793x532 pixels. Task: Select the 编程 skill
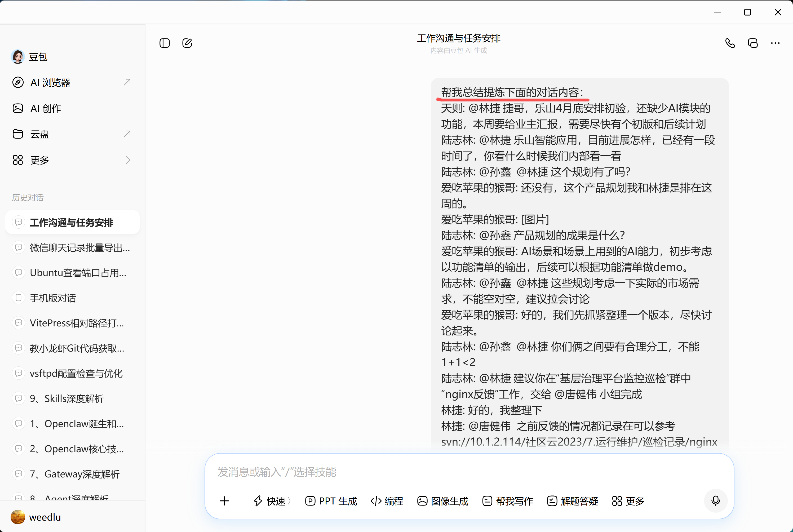coord(387,501)
